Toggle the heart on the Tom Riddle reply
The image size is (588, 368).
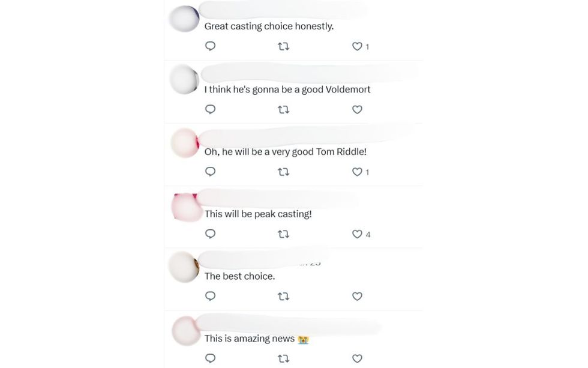[356, 172]
